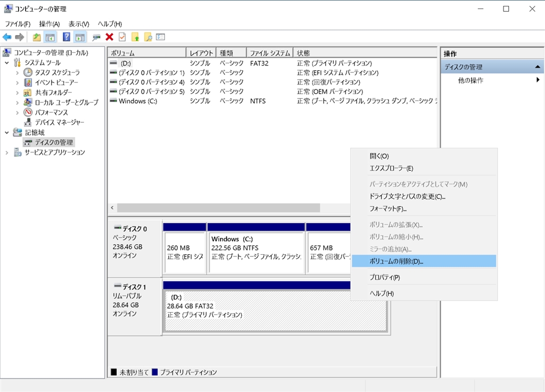The image size is (545, 392).
Task: Choose ボリュームの削除(D)... from context menu
Action: [396, 261]
